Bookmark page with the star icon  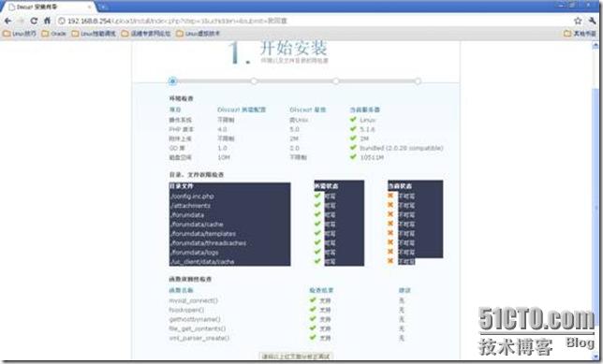pos(578,21)
